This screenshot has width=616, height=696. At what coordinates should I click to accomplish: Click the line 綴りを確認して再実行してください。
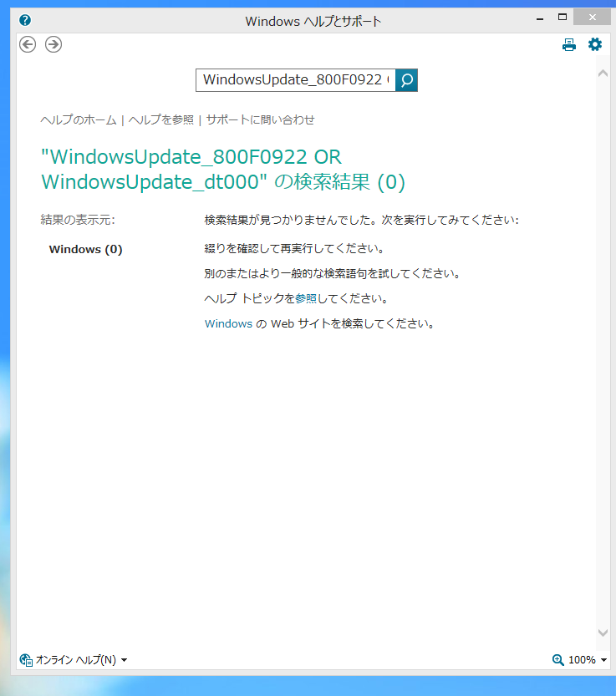click(x=294, y=248)
